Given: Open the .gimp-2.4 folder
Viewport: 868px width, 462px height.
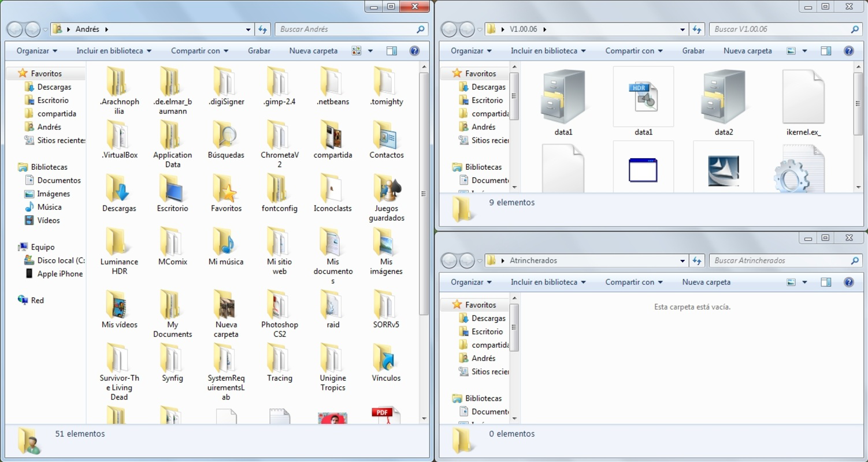Looking at the screenshot, I should 279,85.
